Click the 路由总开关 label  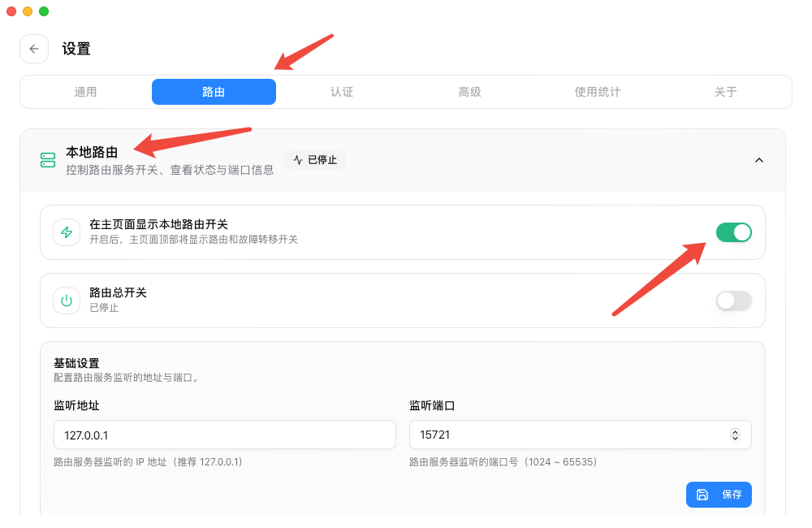(118, 292)
